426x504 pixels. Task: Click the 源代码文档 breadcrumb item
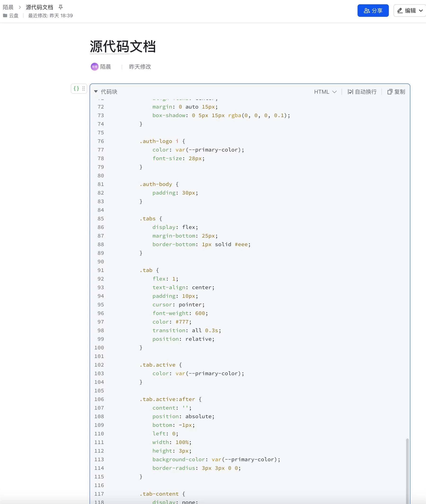39,7
